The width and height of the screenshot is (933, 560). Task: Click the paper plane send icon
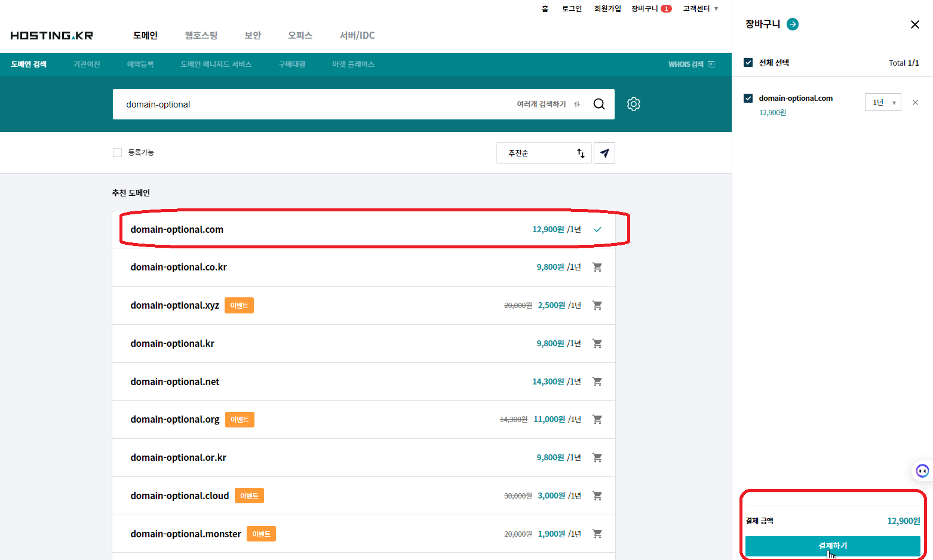(604, 153)
